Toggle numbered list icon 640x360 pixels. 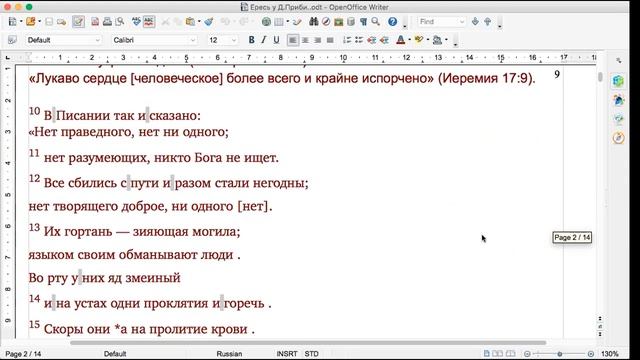point(347,40)
